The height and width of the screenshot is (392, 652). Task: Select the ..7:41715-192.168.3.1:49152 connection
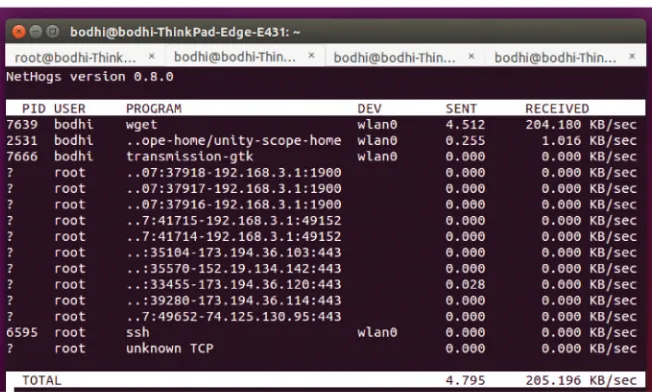(x=234, y=221)
